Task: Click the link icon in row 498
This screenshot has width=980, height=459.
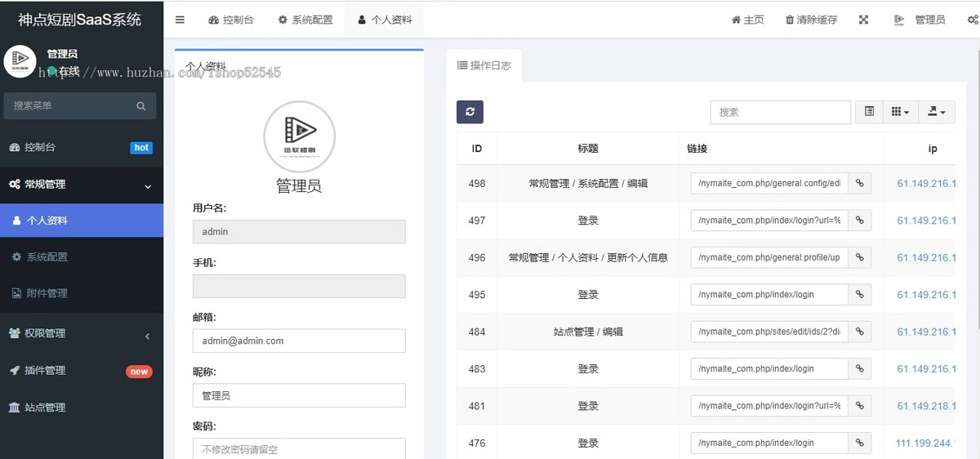Action: click(860, 184)
